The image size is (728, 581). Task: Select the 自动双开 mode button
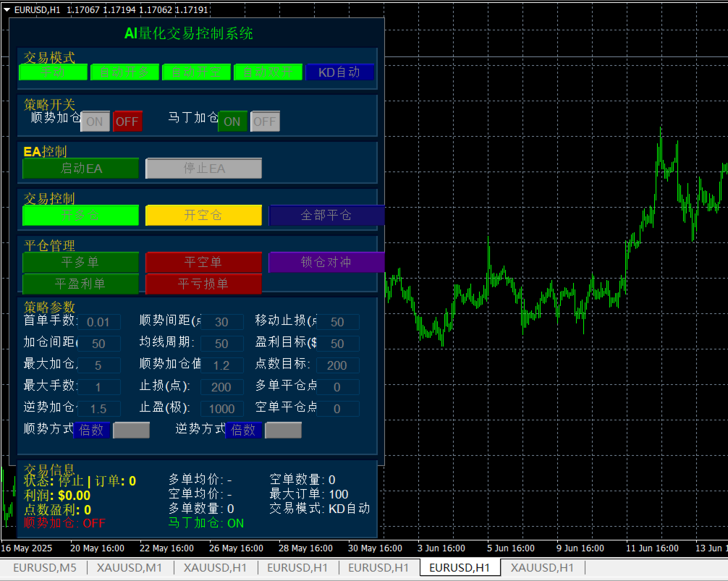(268, 72)
